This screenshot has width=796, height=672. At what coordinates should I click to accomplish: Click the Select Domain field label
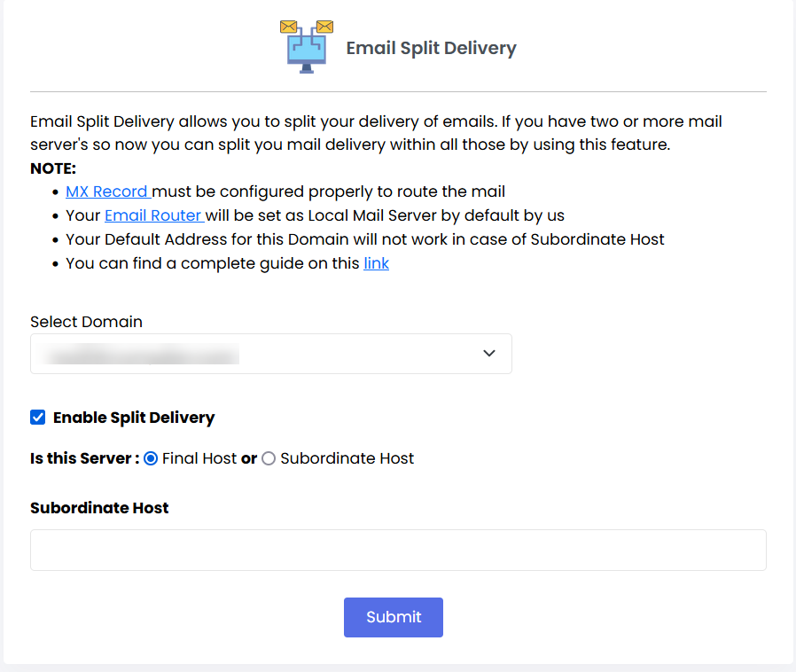[86, 322]
